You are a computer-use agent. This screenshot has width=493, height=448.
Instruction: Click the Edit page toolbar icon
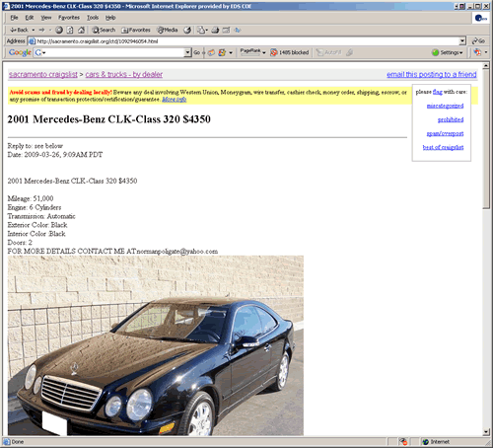(226, 30)
